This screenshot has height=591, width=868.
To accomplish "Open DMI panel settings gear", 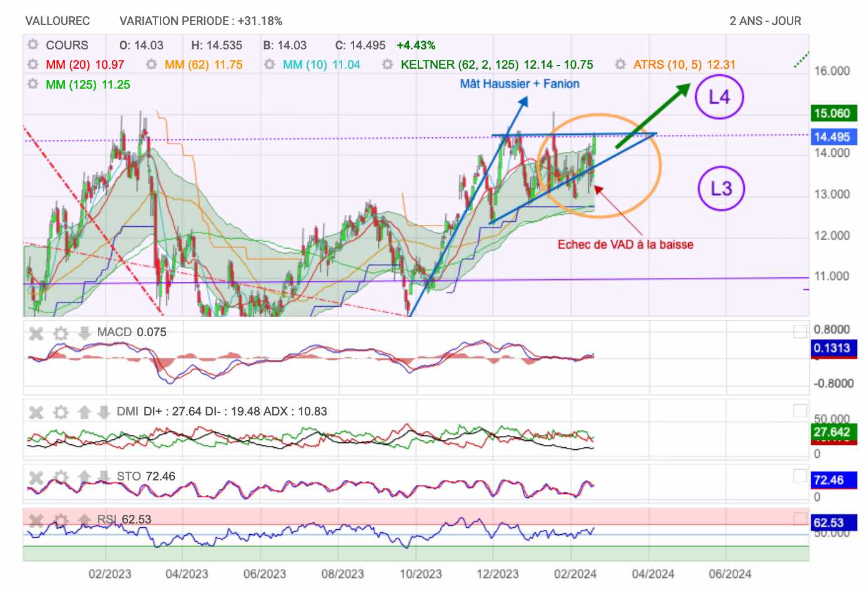I will 61,412.
